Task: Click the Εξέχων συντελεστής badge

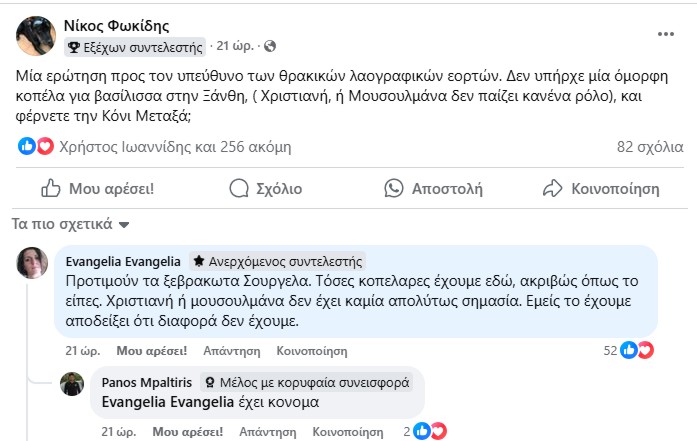Action: pyautogui.click(x=136, y=46)
